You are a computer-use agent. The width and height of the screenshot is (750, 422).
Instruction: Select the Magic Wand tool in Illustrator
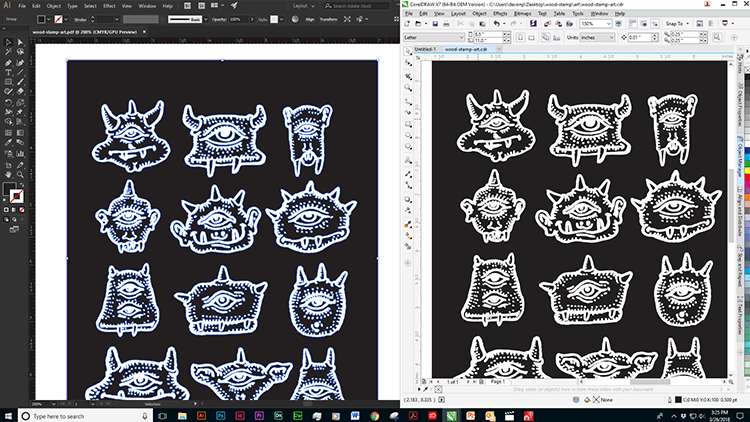click(x=8, y=52)
